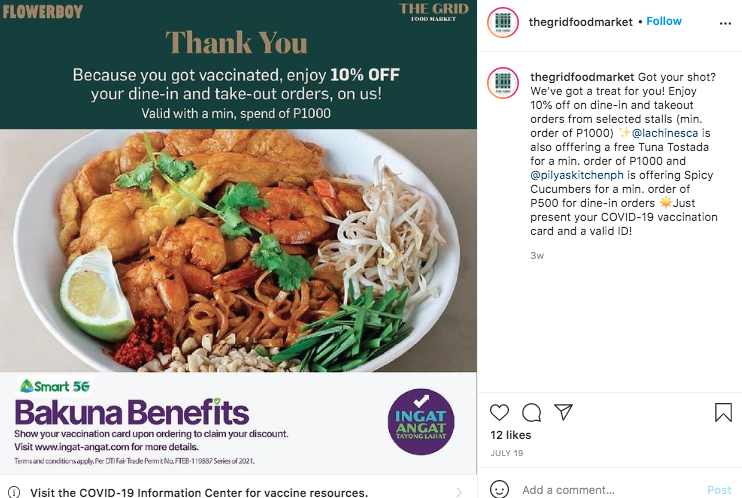This screenshot has height=498, width=742.
Task: Share post via paper plane icon
Action: click(564, 412)
